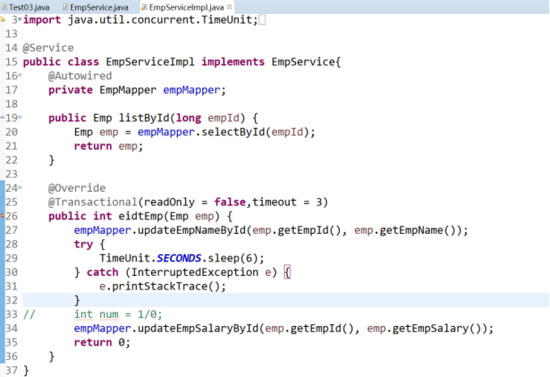Viewport: 550px width, 377px height.
Task: Click "getEmpSalary()" on line 34
Action: pyautogui.click(x=436, y=328)
